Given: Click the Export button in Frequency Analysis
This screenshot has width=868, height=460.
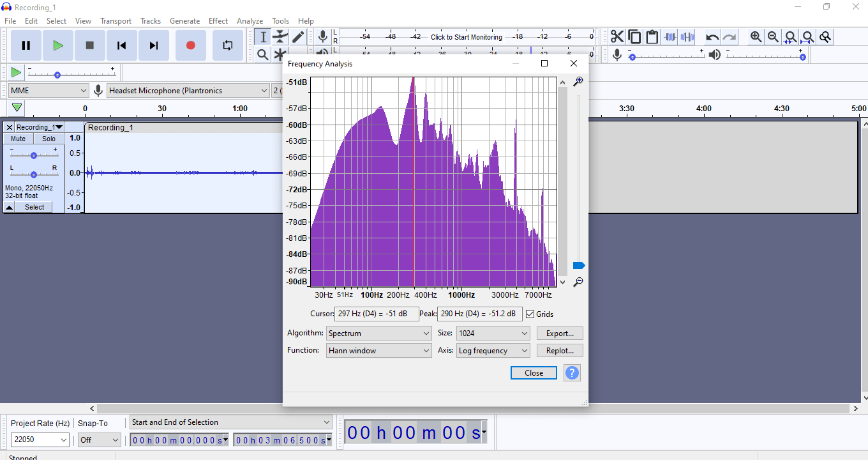Looking at the screenshot, I should (x=560, y=333).
